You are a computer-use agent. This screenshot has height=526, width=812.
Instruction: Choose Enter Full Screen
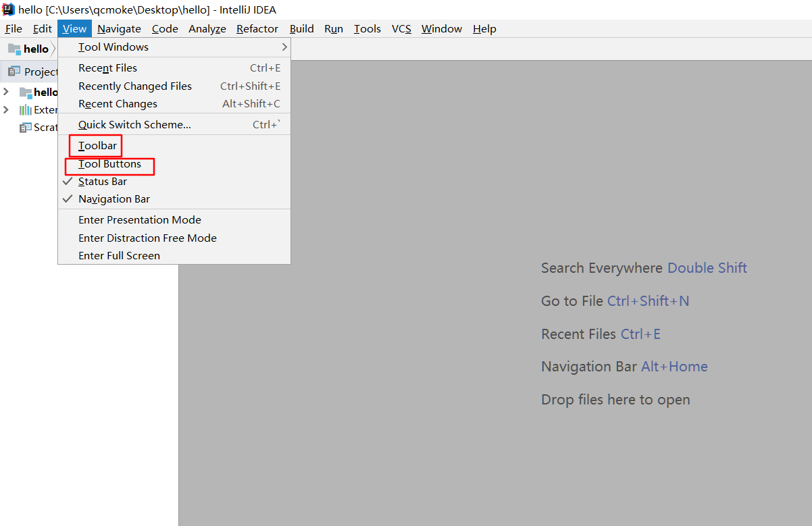pyautogui.click(x=174, y=256)
